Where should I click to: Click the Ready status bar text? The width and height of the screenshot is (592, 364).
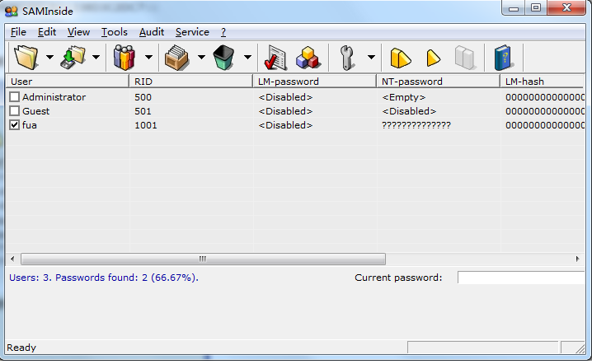(21, 348)
